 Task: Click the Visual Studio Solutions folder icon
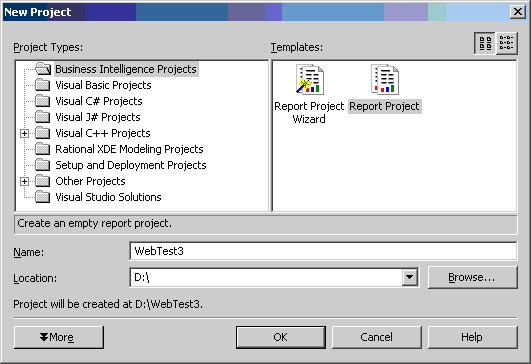[x=43, y=197]
